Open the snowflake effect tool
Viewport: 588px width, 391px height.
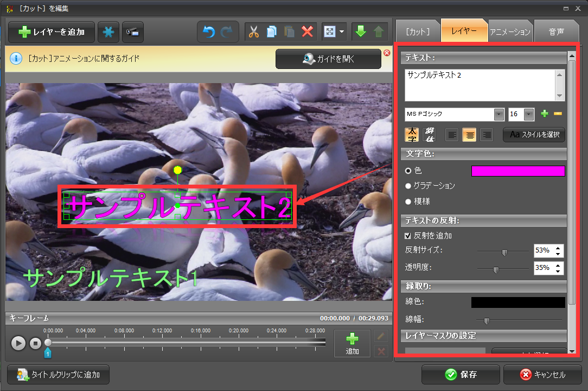click(108, 31)
